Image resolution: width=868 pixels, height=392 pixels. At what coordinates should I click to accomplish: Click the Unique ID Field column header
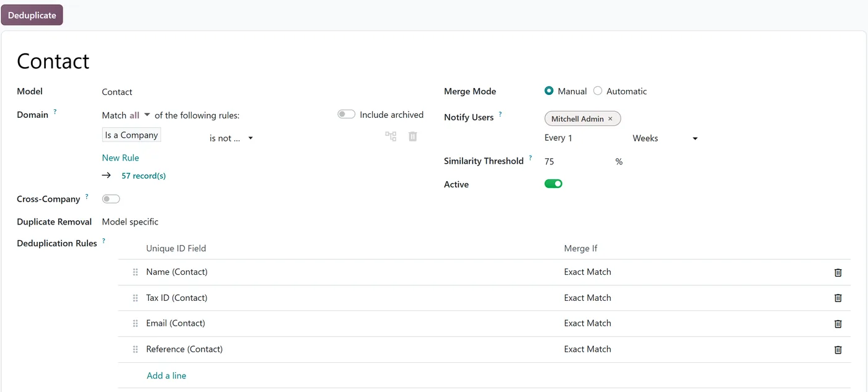[x=176, y=248]
